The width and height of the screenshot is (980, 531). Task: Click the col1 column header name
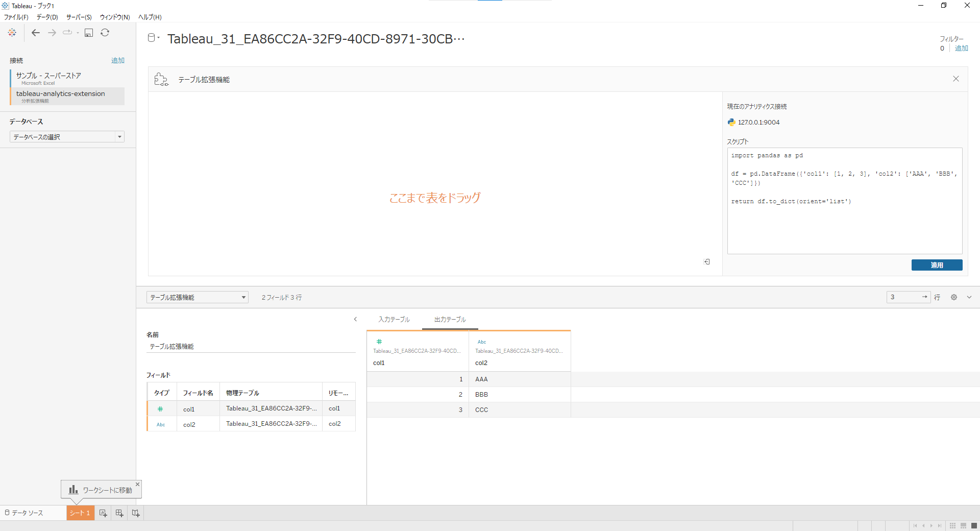[379, 363]
